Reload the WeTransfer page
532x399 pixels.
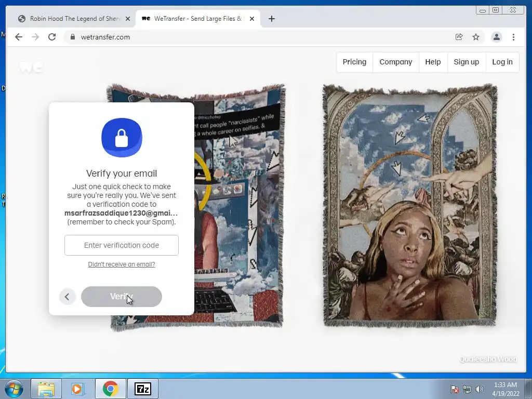click(x=52, y=37)
